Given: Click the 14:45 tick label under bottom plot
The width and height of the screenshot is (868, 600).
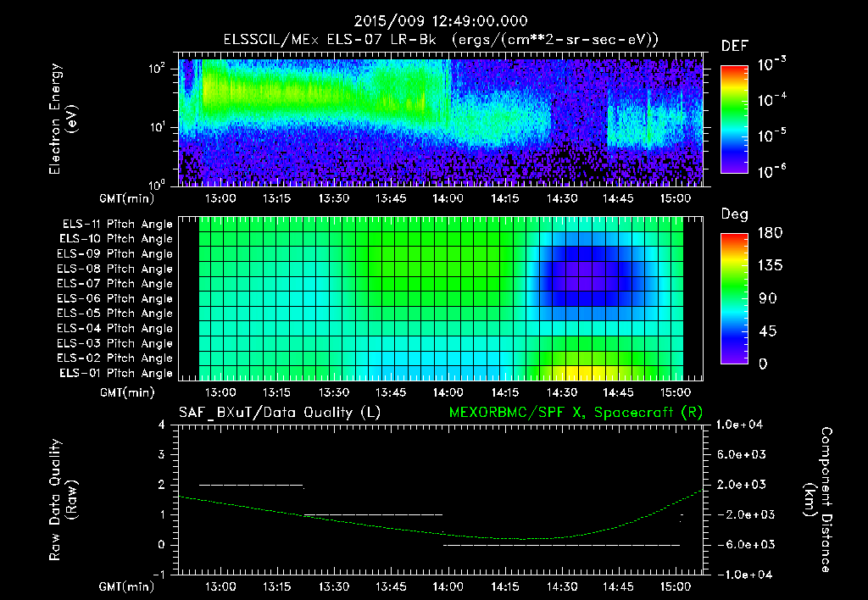Looking at the screenshot, I should point(618,586).
